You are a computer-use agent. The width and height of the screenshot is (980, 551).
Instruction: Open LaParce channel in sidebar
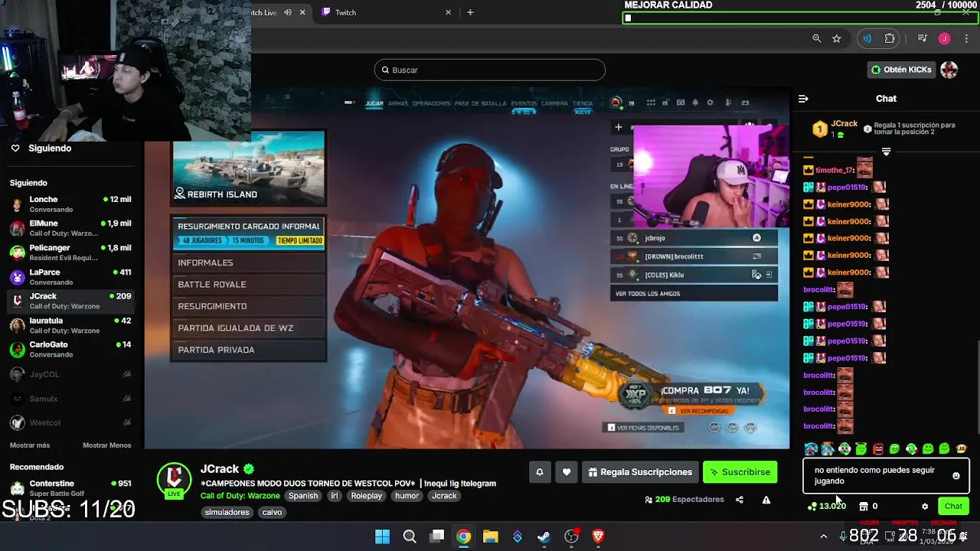[72, 277]
